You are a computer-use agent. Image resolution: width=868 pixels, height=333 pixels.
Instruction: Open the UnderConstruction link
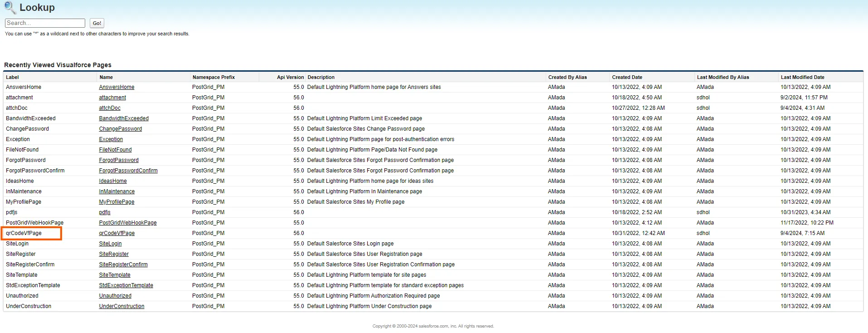(x=121, y=306)
